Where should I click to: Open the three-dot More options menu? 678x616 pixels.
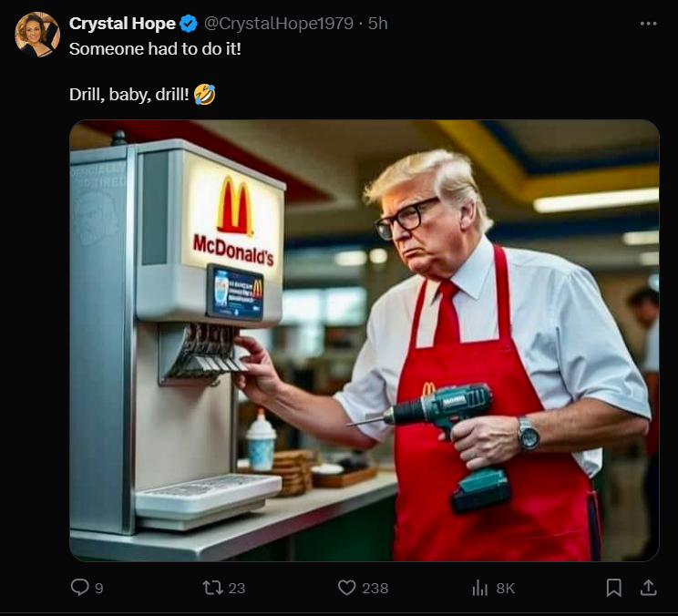click(648, 24)
